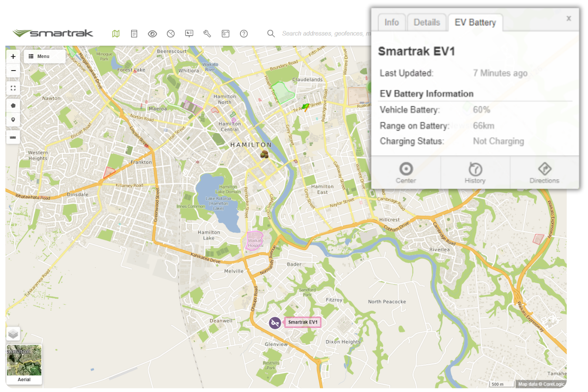The height and width of the screenshot is (392, 588).
Task: Open the wrench maintenance icon
Action: pos(207,34)
